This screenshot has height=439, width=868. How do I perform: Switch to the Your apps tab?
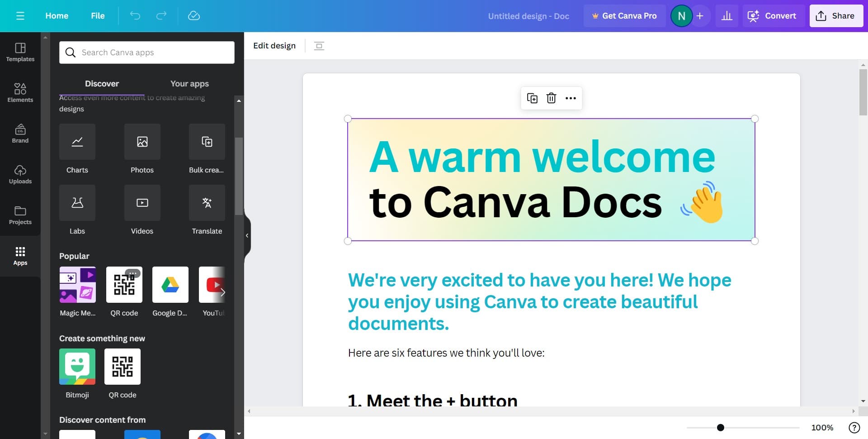click(189, 84)
